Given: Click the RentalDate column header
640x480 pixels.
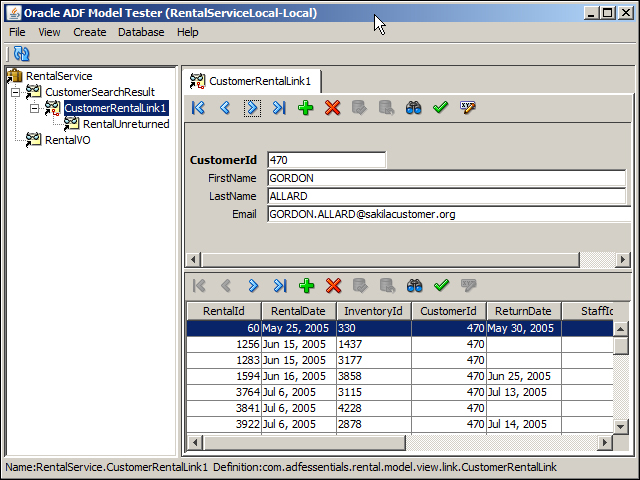Looking at the screenshot, I should click(x=298, y=311).
